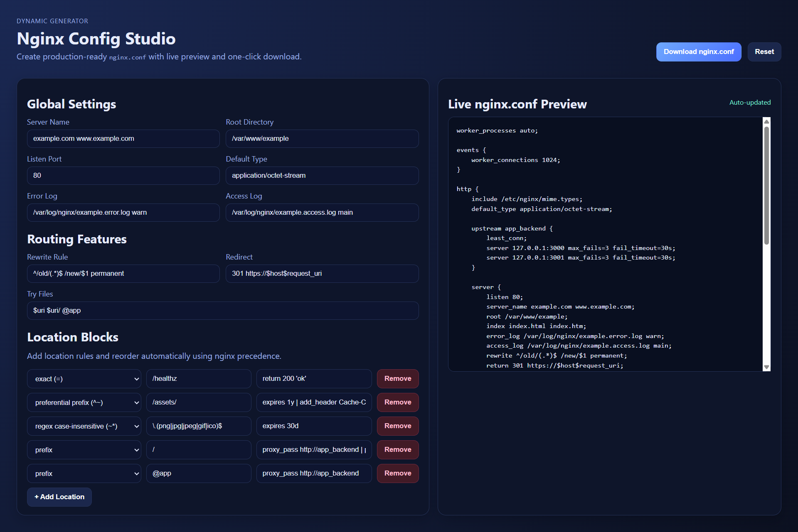Remove the image regex location row
798x532 pixels.
(398, 426)
